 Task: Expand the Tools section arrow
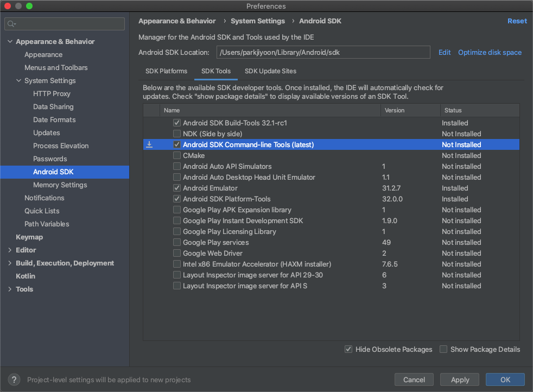pyautogui.click(x=10, y=289)
